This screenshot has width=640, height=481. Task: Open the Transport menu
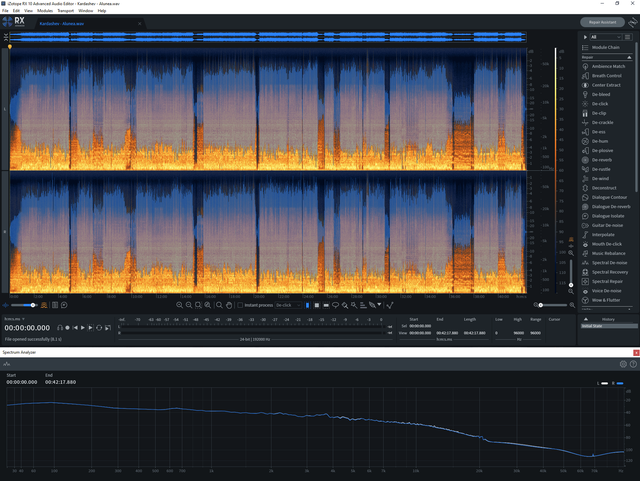tap(65, 11)
